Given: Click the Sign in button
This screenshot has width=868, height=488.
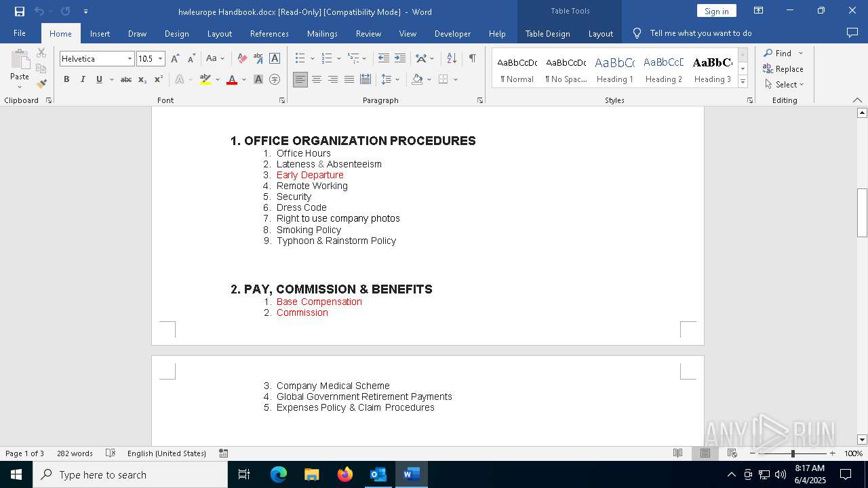Looking at the screenshot, I should (x=716, y=11).
